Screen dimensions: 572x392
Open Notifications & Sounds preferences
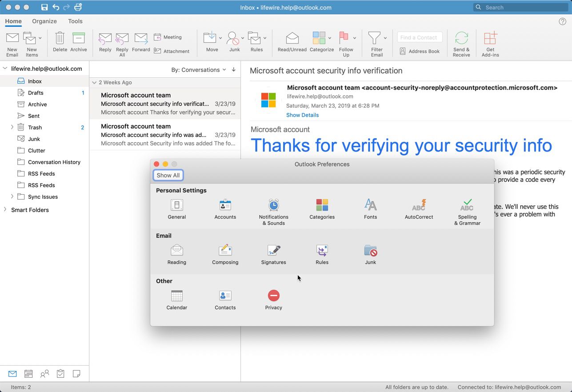tap(273, 212)
